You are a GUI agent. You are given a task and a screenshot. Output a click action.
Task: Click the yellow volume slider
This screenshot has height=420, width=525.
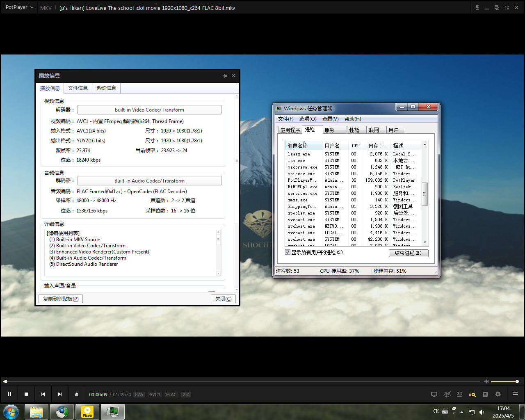coord(504,381)
